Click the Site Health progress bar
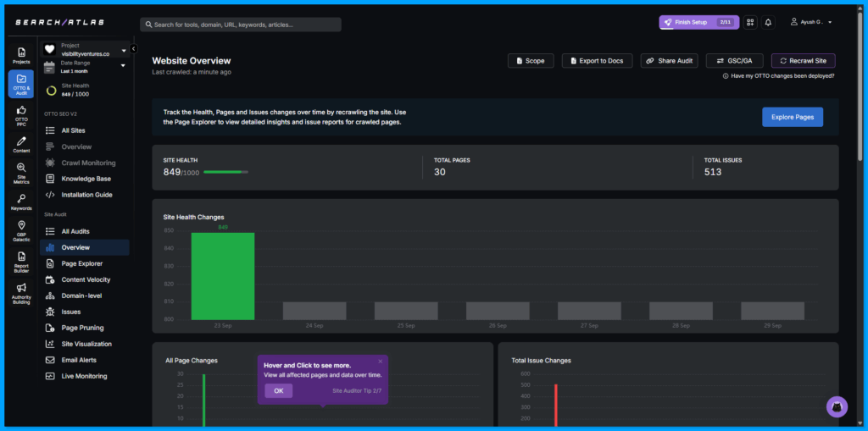868x431 pixels. click(225, 172)
